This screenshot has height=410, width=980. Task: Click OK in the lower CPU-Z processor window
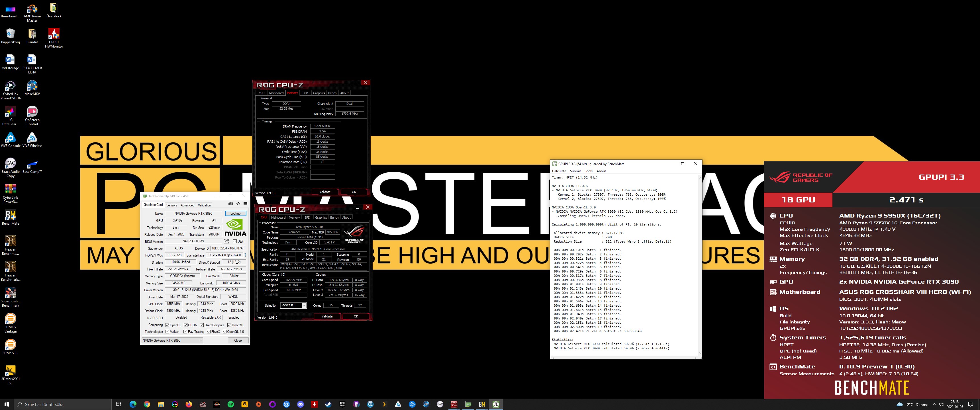pos(356,316)
